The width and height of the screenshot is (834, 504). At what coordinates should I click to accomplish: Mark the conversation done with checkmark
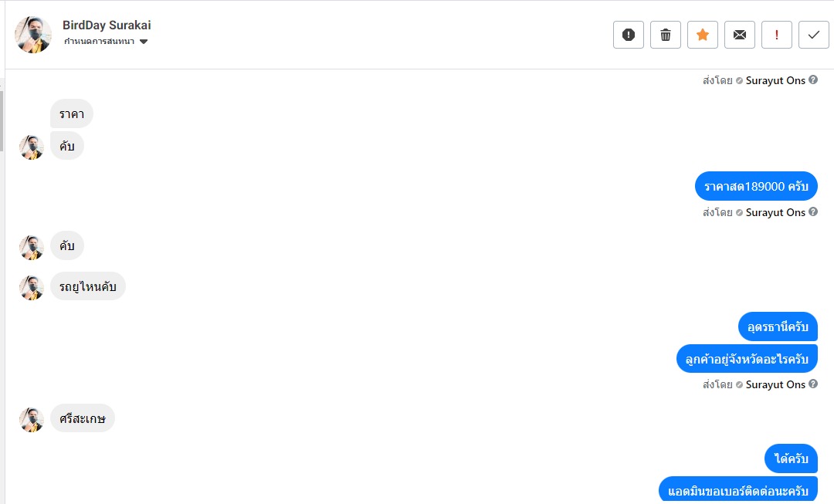click(x=813, y=35)
